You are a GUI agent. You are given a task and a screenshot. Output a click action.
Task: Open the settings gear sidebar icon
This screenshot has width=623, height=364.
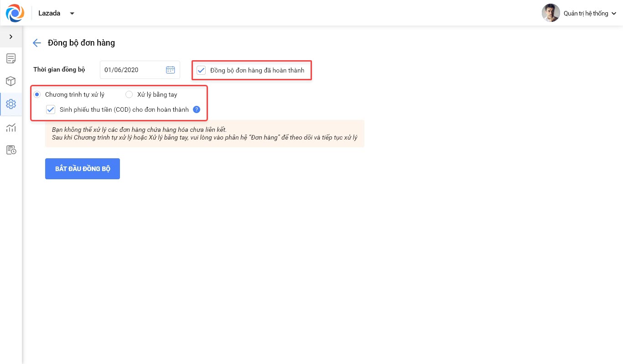pyautogui.click(x=11, y=104)
